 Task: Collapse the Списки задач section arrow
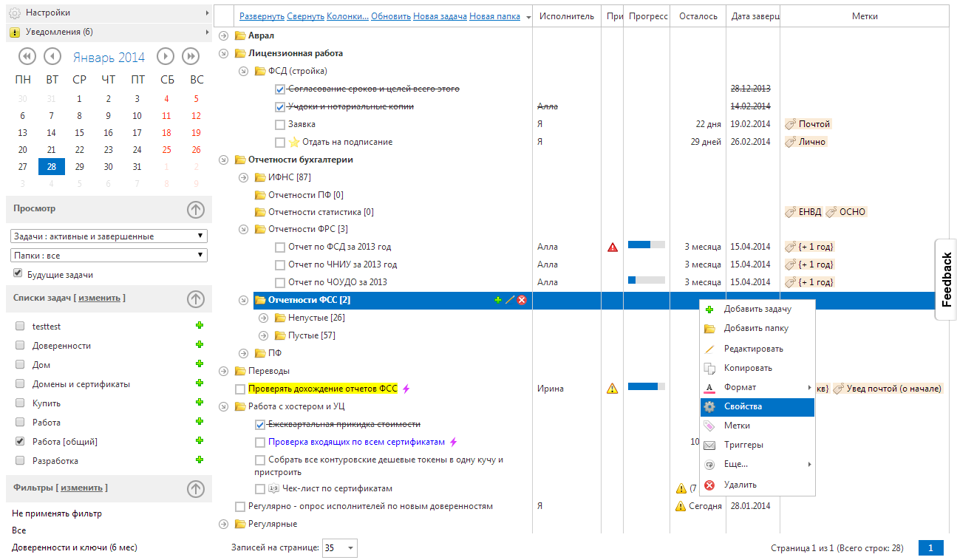195,298
